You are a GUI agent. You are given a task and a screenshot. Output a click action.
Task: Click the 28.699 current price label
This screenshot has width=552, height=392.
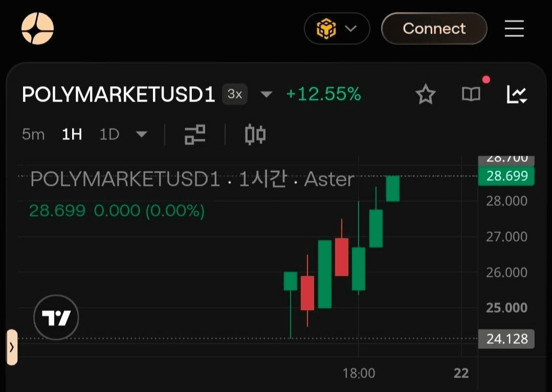[506, 176]
